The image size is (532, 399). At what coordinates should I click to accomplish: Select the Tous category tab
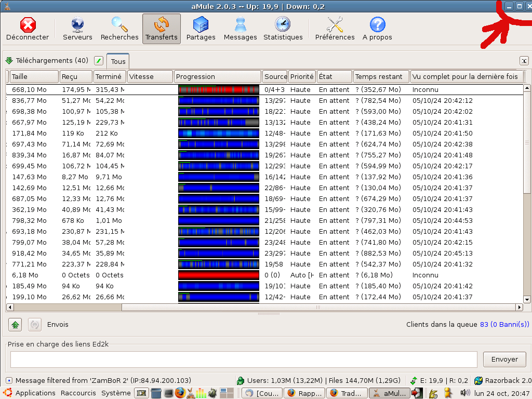[x=118, y=61]
